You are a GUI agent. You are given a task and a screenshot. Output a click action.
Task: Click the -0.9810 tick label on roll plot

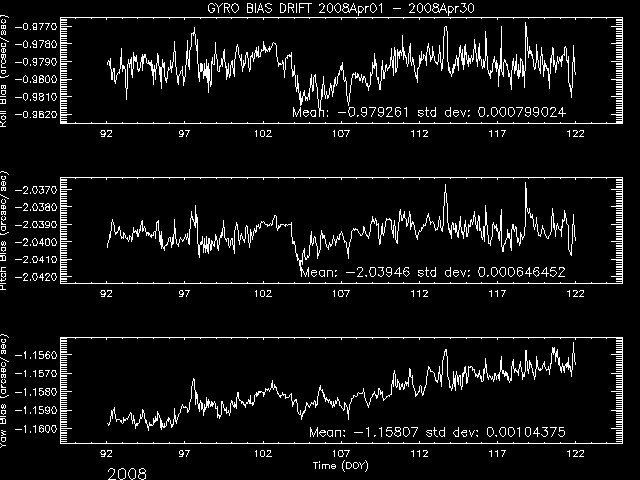36,97
